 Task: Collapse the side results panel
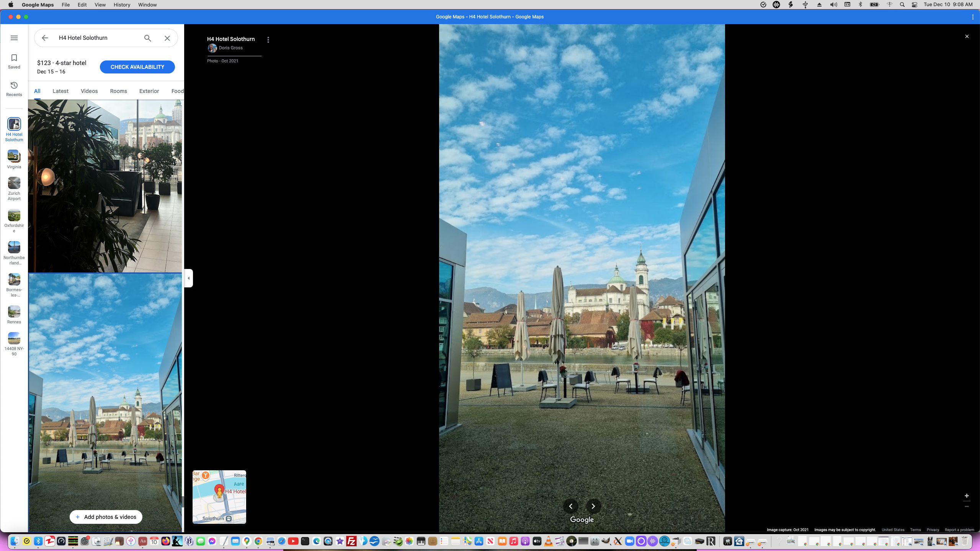pos(188,278)
